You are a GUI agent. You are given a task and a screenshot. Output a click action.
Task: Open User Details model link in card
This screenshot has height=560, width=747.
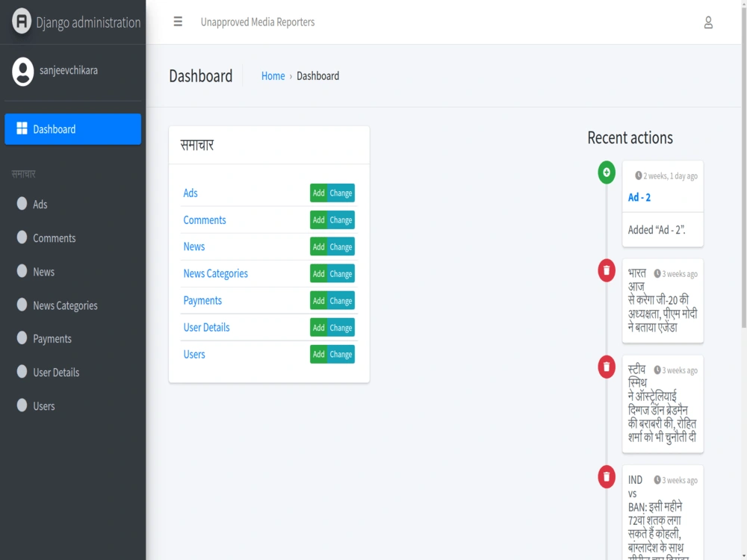pyautogui.click(x=206, y=328)
